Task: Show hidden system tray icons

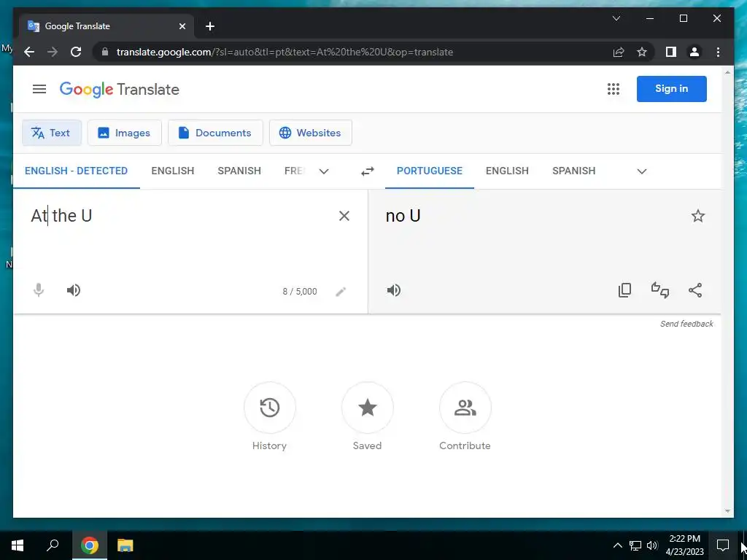Action: pyautogui.click(x=617, y=545)
